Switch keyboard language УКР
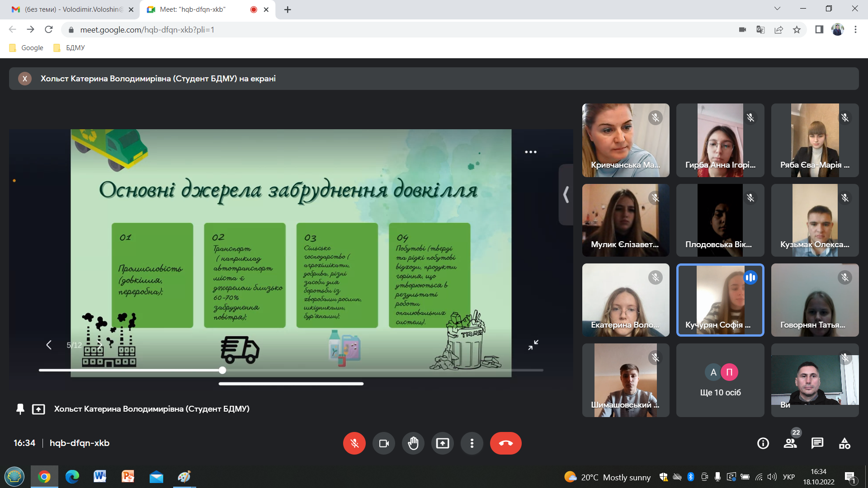Viewport: 868px width, 488px height. pos(789,477)
